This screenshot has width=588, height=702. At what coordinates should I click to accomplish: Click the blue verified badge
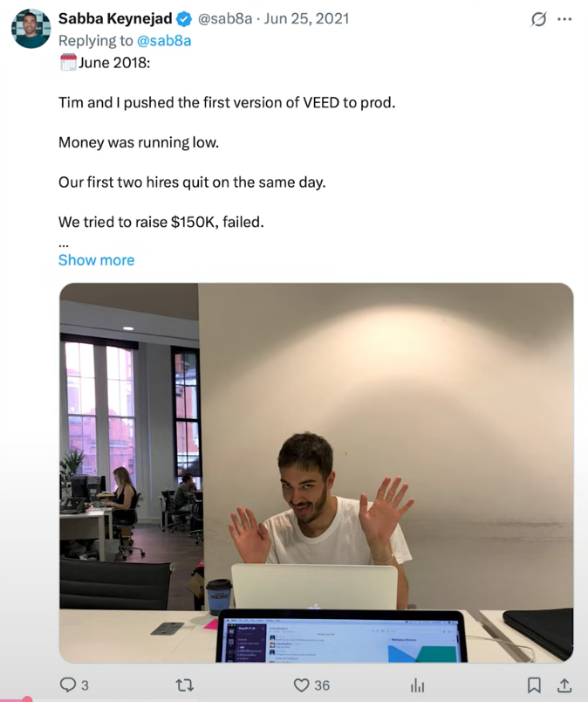click(184, 19)
